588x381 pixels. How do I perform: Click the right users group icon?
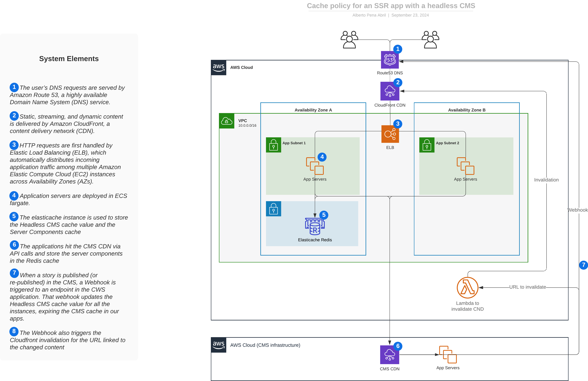430,40
